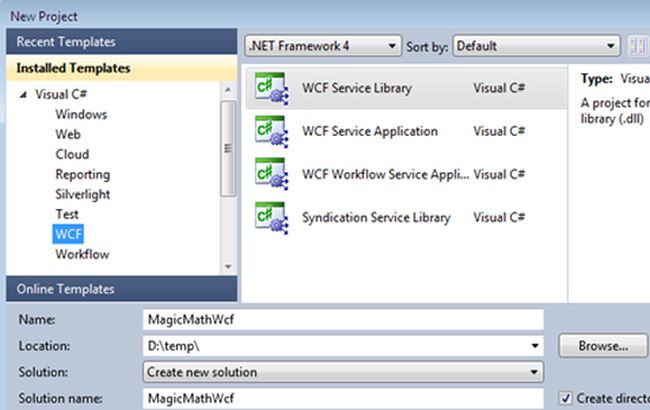The height and width of the screenshot is (410, 650).
Task: Click the Browse... button
Action: tap(603, 346)
